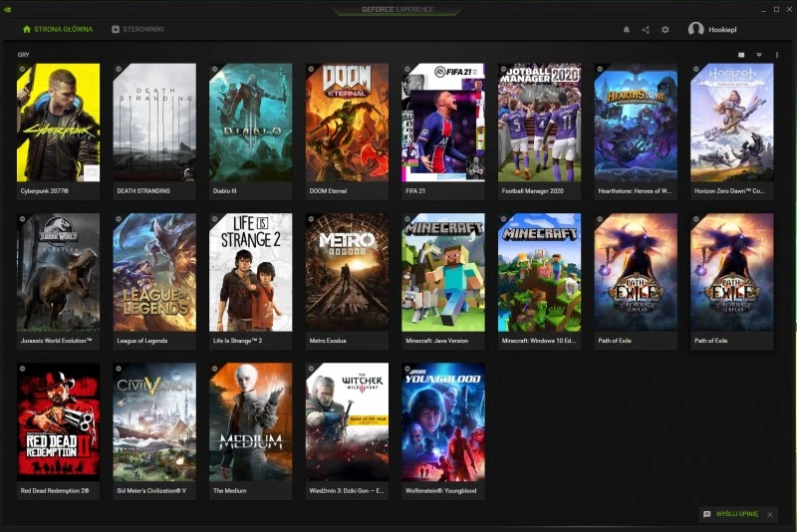
Task: Click the Hookiepl username
Action: click(x=722, y=30)
